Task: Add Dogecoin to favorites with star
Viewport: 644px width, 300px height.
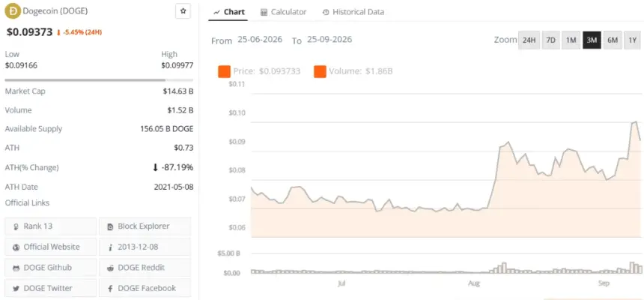Action: coord(183,11)
